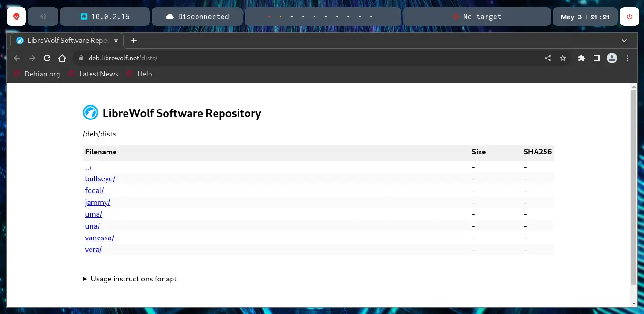Toggle the muted speaker icon in top panel
This screenshot has height=314, width=644.
tap(43, 17)
